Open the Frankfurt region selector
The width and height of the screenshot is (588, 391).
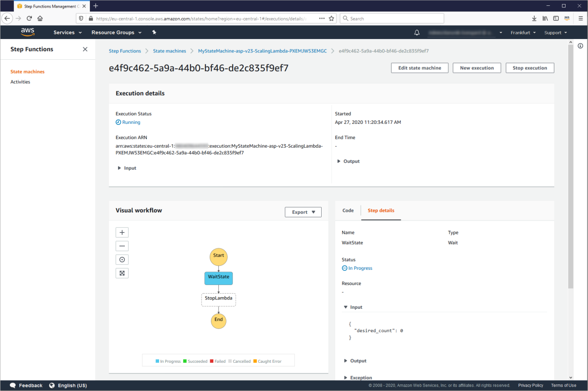pyautogui.click(x=523, y=33)
